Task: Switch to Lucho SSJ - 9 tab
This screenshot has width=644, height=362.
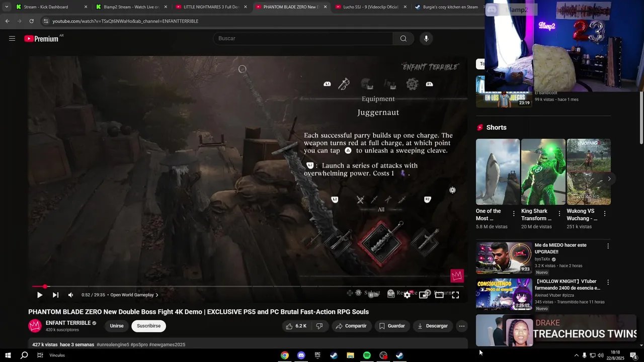Action: tap(370, 7)
